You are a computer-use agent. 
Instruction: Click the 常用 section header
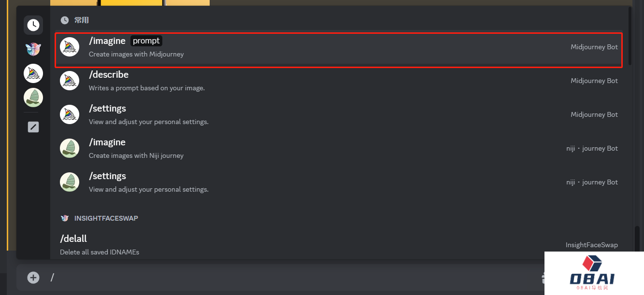coord(82,20)
